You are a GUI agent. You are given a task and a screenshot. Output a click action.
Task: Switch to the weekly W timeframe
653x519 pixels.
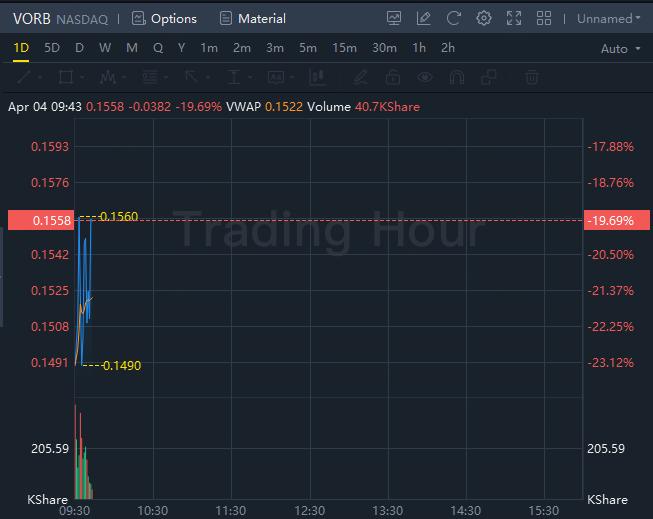(x=105, y=48)
